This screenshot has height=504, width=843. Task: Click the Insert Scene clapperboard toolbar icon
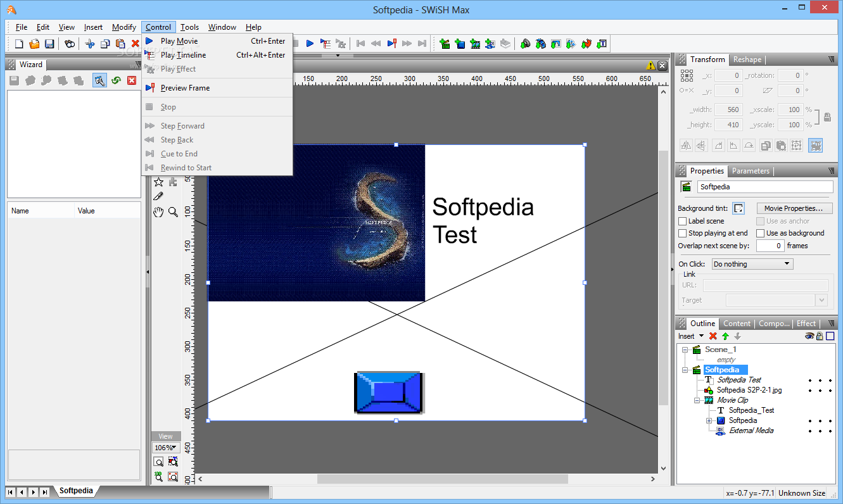(445, 44)
